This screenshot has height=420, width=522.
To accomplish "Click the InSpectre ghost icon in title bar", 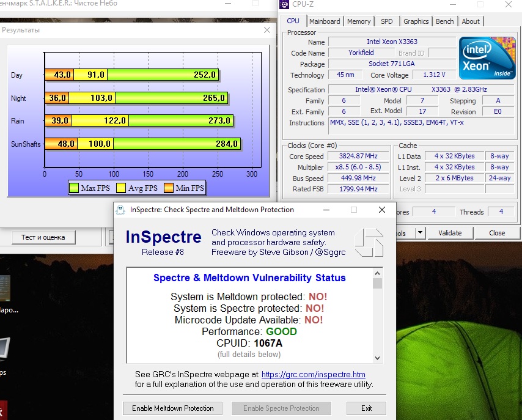I will pyautogui.click(x=120, y=210).
